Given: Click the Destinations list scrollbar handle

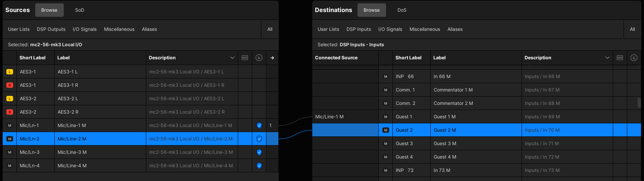Looking at the screenshot, I should 639,103.
